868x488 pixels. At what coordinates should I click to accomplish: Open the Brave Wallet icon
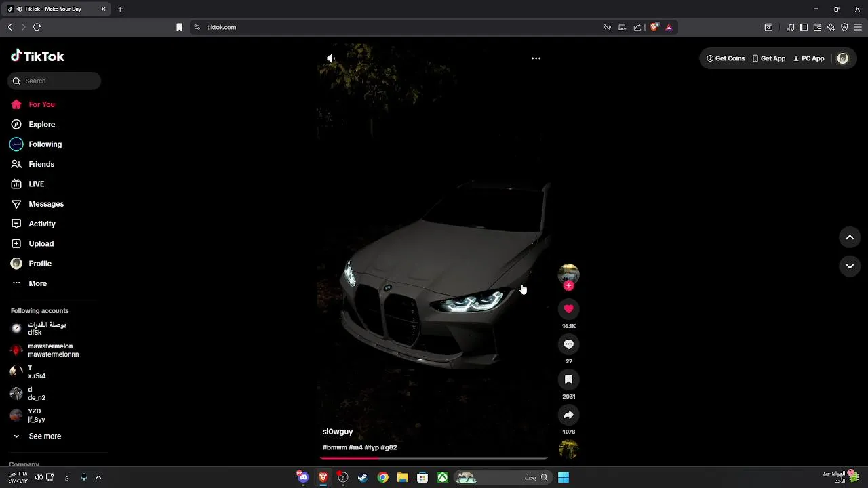[x=817, y=27]
